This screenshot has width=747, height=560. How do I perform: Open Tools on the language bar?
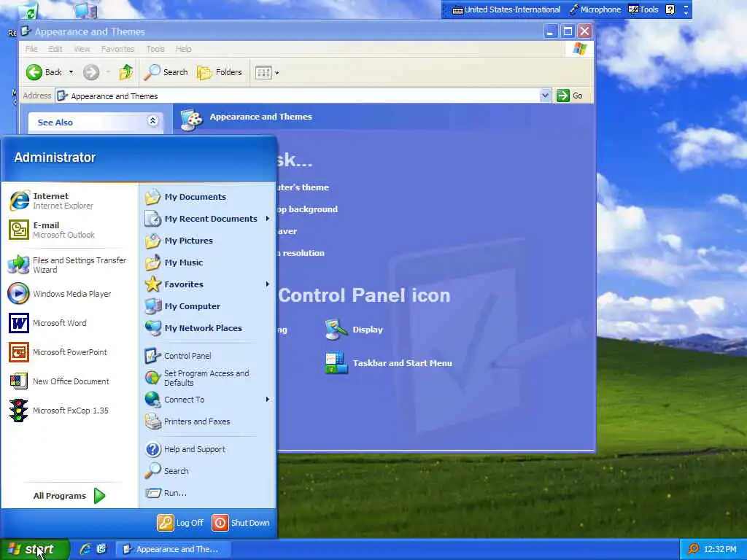pyautogui.click(x=643, y=9)
